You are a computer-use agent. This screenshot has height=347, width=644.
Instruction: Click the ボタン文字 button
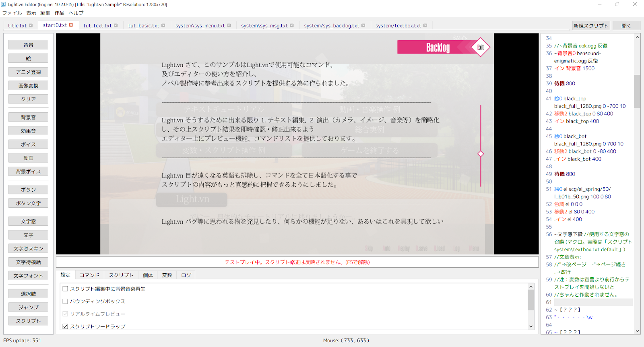point(28,203)
